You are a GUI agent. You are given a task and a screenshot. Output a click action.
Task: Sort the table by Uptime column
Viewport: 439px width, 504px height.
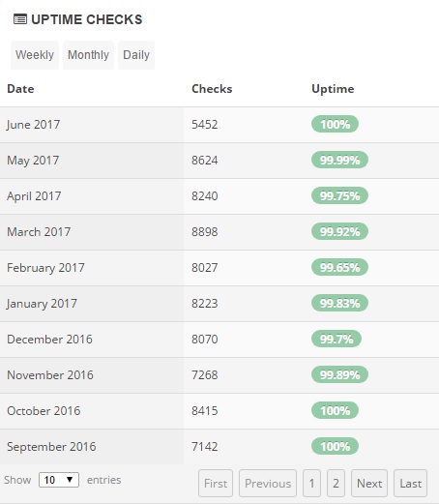(x=333, y=89)
